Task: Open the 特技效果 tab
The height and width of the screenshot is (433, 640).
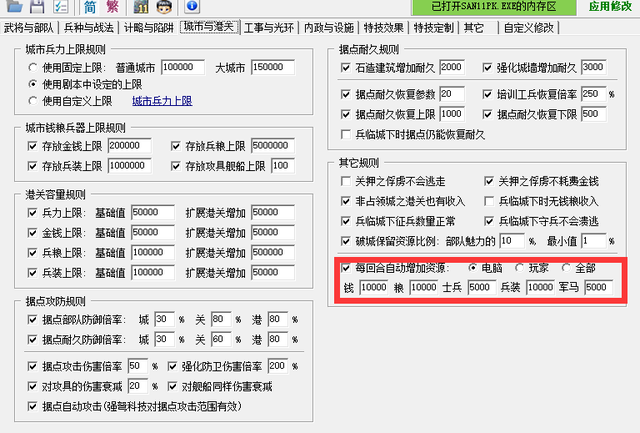Action: pos(383,28)
